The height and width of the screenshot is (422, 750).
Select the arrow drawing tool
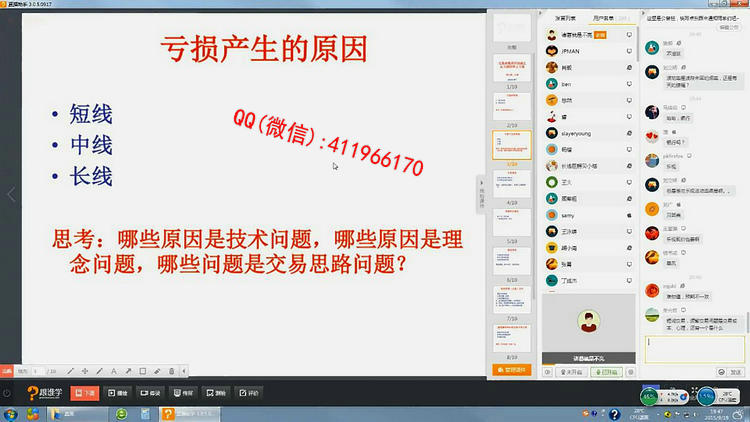pos(128,371)
